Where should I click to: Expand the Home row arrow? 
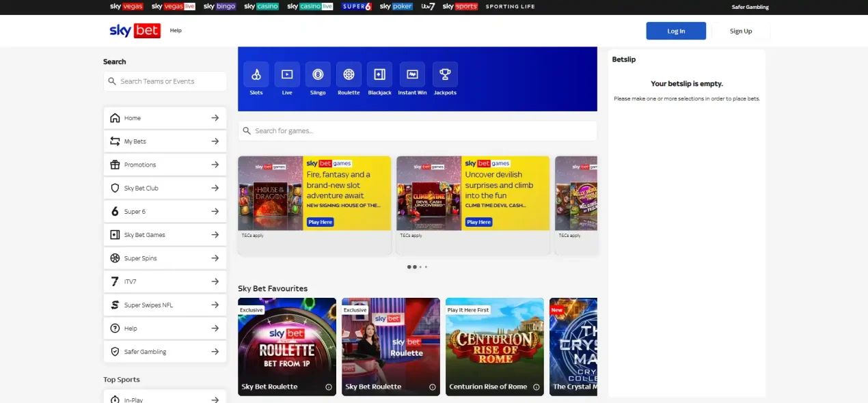(x=215, y=118)
